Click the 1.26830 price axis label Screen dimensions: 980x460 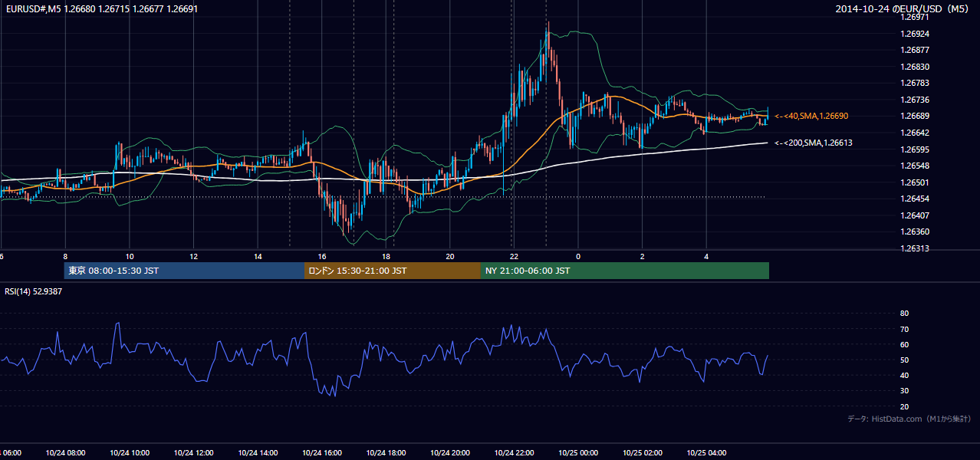point(915,67)
